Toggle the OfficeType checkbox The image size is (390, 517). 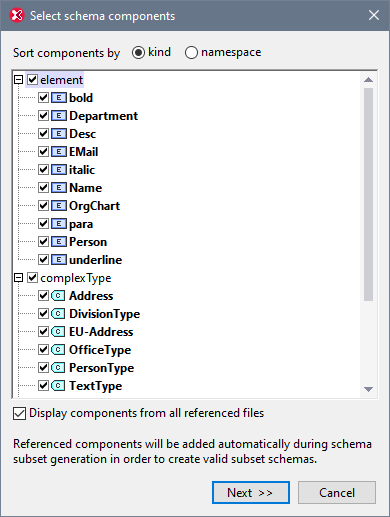tap(43, 350)
